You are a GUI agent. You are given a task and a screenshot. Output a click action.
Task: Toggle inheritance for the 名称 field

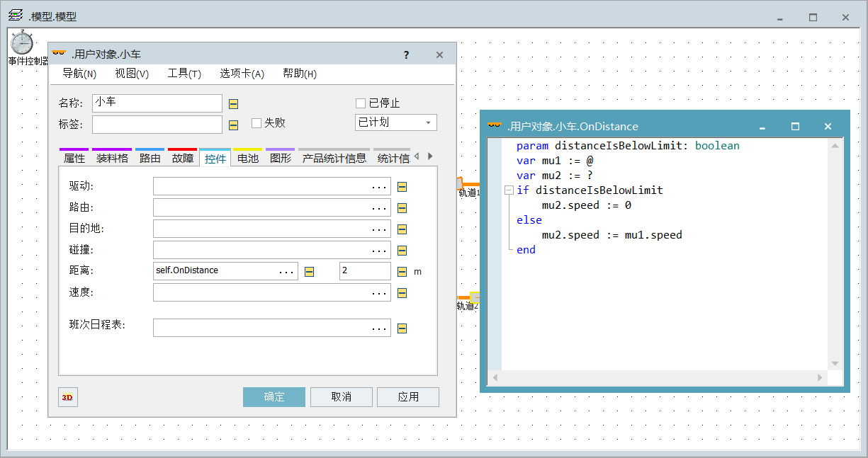pos(233,104)
